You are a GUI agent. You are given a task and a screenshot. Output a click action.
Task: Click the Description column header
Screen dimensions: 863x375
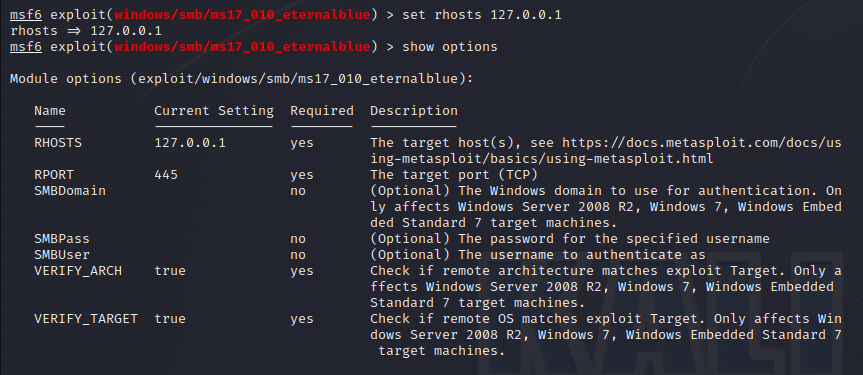(x=414, y=111)
